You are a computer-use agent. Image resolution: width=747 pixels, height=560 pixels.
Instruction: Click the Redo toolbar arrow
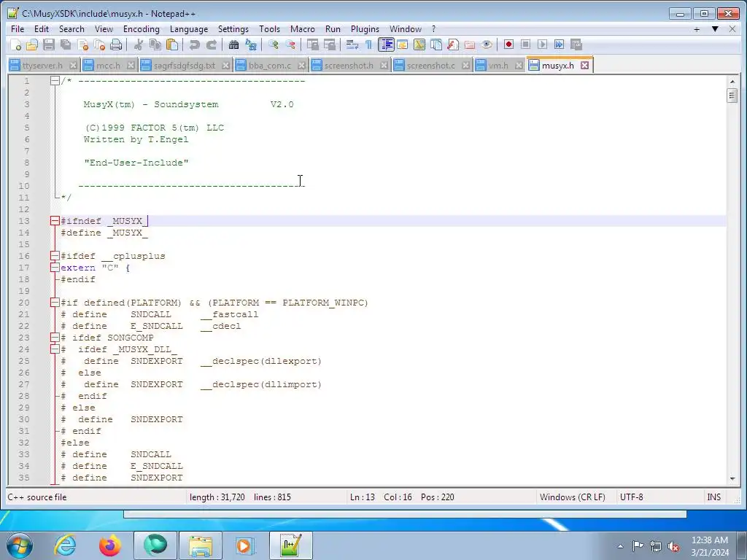[x=212, y=44]
